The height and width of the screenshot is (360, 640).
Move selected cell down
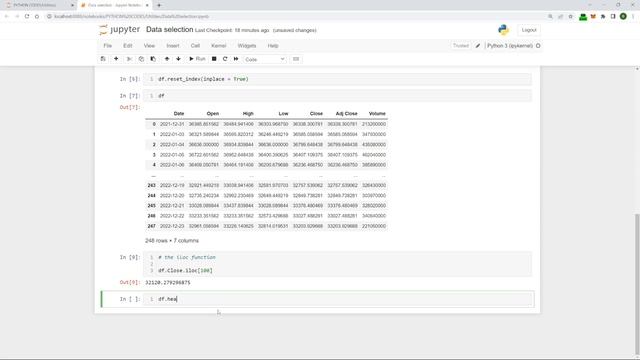[178, 59]
